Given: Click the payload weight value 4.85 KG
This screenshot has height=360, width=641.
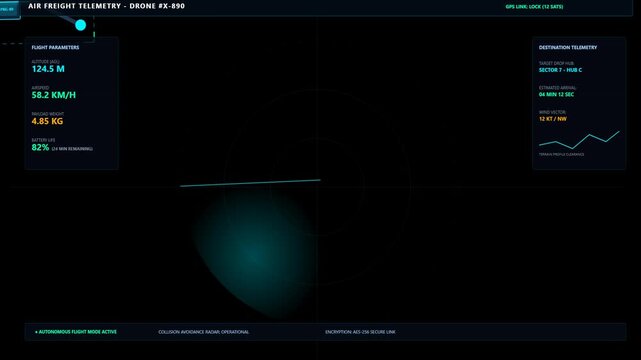Looking at the screenshot, I should point(47,121).
